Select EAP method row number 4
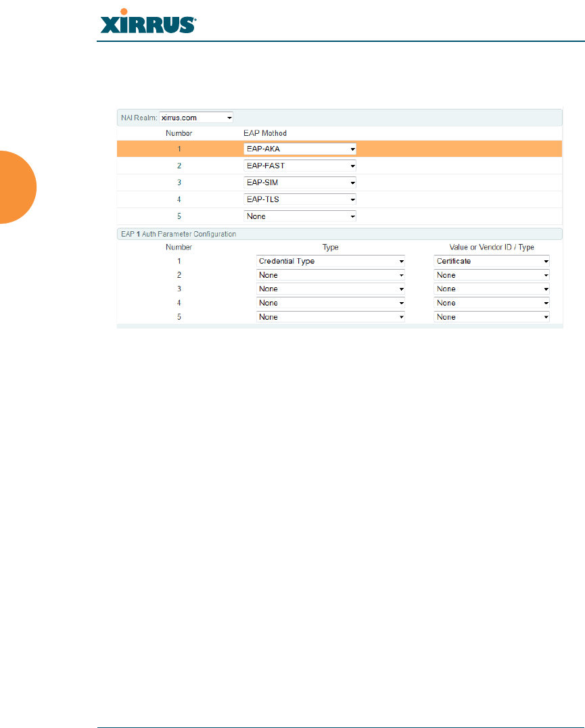The height and width of the screenshot is (728, 585). (179, 199)
